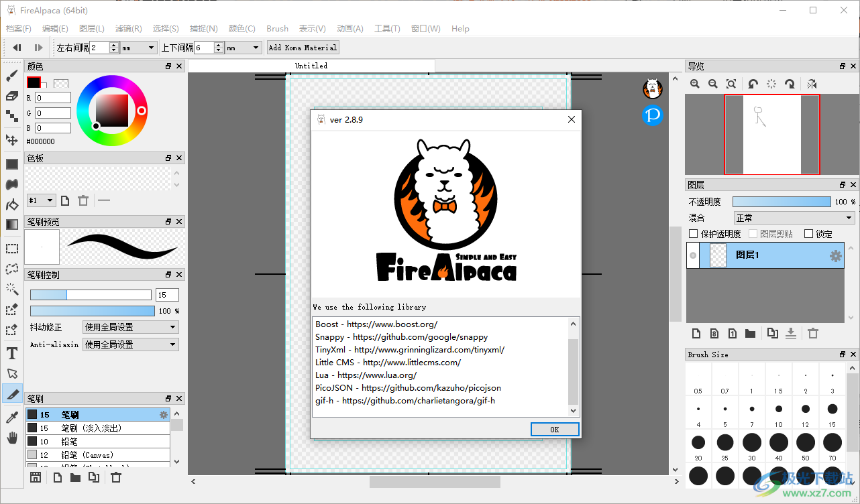Viewport: 860px width, 504px height.
Task: Click the 上下间隔 value stepper
Action: [x=218, y=48]
